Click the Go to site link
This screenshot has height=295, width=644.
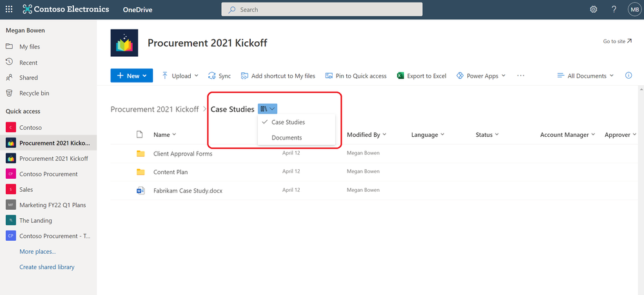point(618,41)
